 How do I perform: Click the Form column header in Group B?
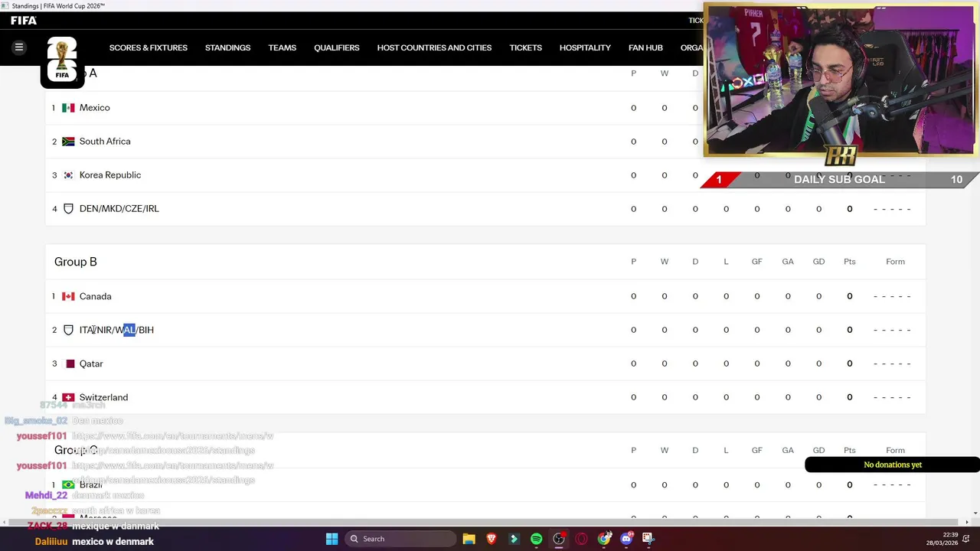[x=895, y=262]
